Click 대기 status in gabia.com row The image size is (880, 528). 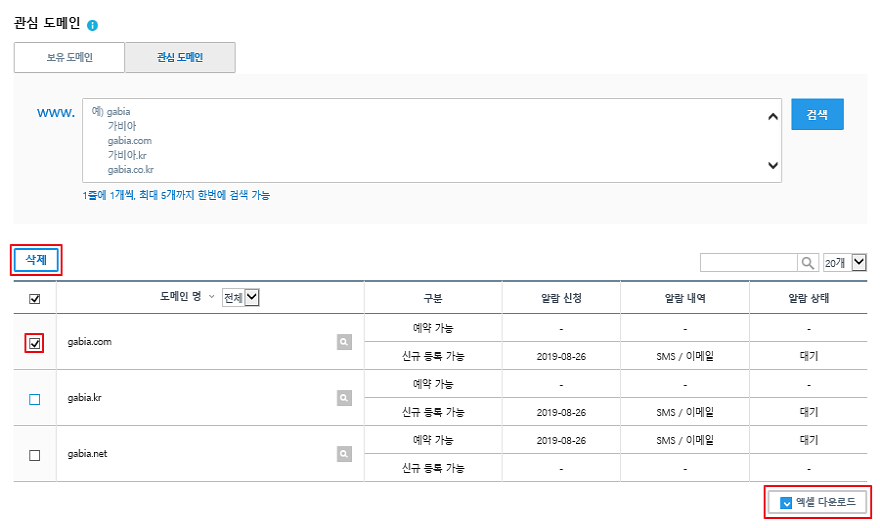[x=809, y=356]
